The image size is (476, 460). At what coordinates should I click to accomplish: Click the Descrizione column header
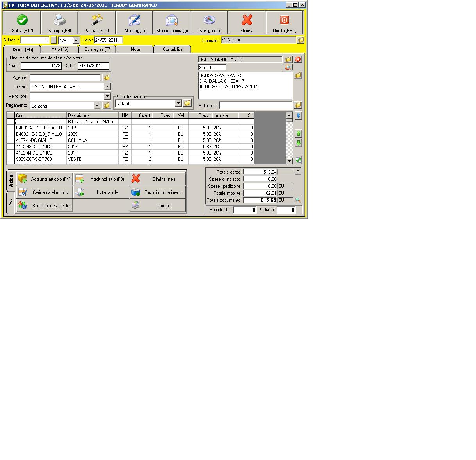coord(93,115)
